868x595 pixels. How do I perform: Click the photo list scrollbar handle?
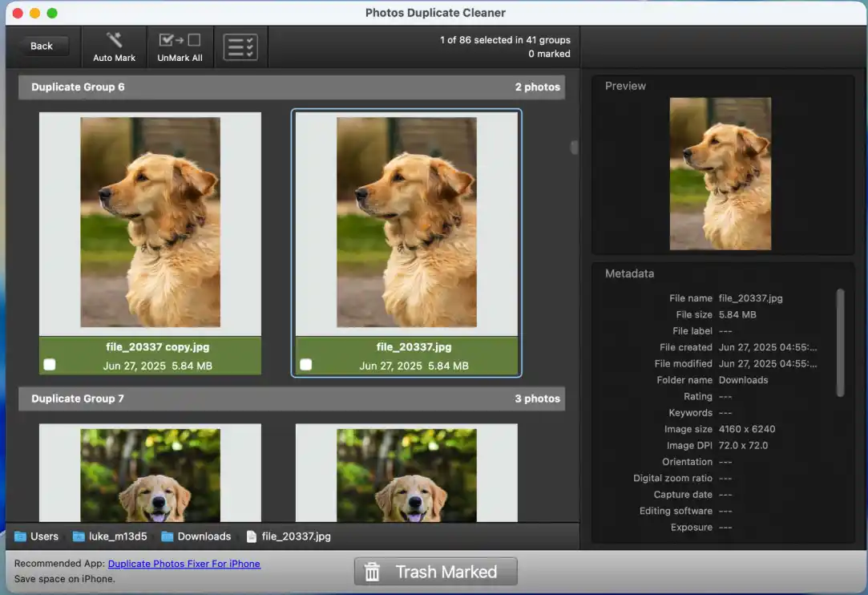573,148
